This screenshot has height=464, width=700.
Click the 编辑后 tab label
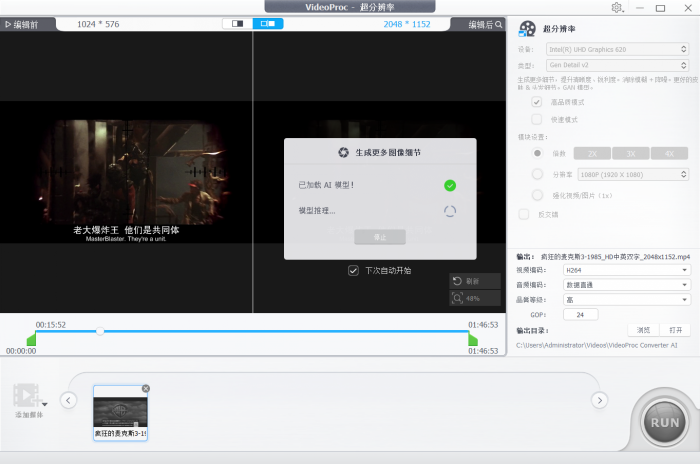[x=480, y=25]
